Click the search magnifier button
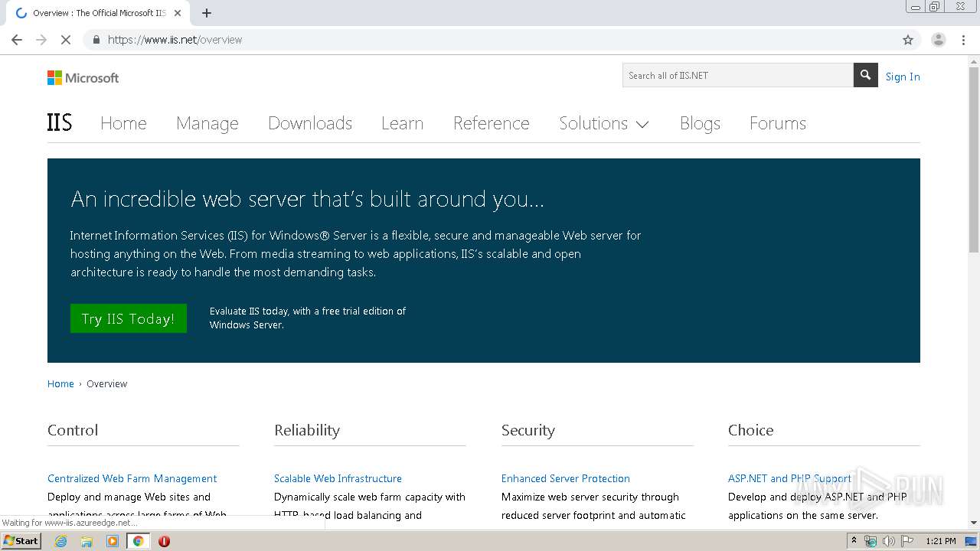980x551 pixels. click(x=865, y=75)
